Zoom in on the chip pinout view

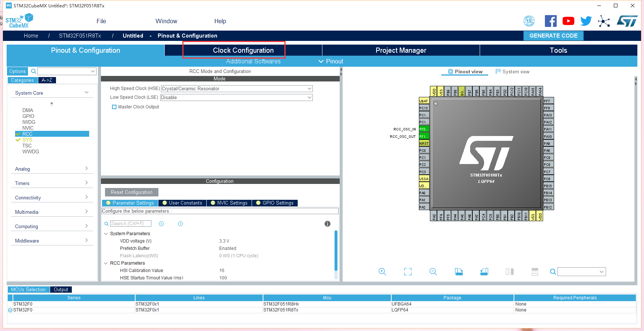382,272
